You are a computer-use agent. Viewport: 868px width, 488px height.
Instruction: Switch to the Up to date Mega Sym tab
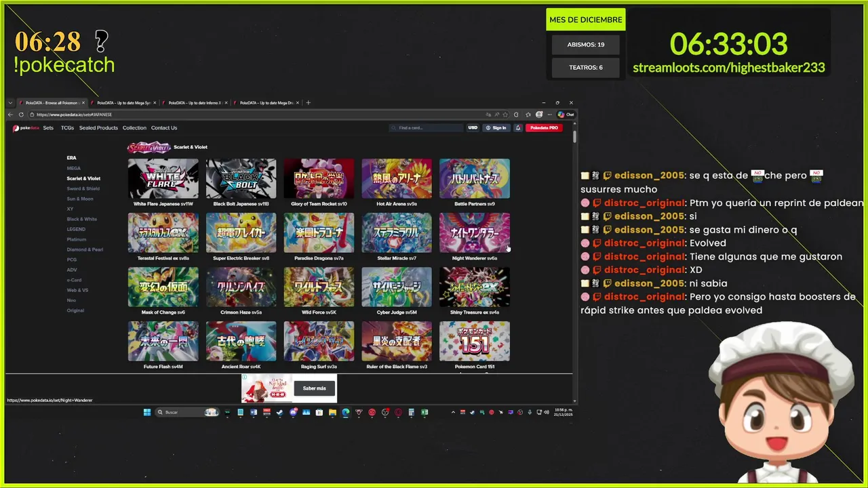coord(123,102)
